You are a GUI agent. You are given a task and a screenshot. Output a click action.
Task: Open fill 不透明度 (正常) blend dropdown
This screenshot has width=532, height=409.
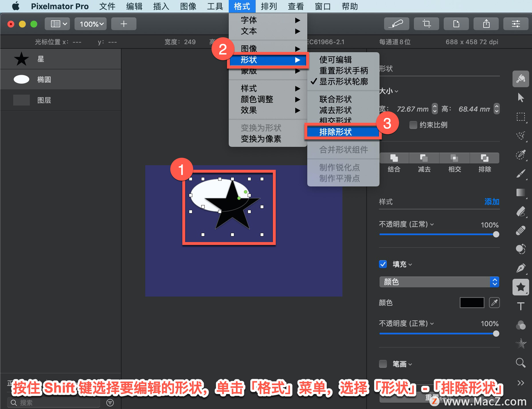click(x=406, y=324)
